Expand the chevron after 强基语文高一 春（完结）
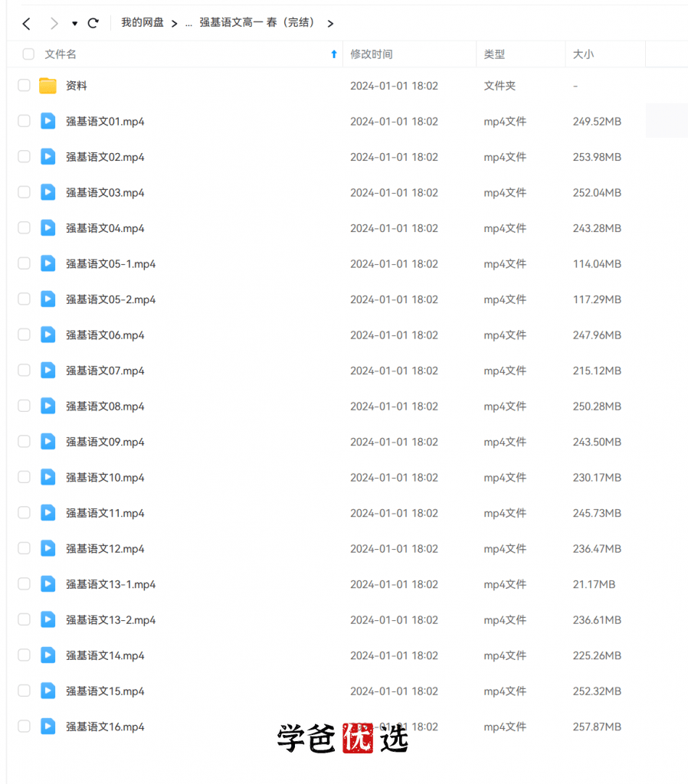The height and width of the screenshot is (784, 688). [x=330, y=24]
